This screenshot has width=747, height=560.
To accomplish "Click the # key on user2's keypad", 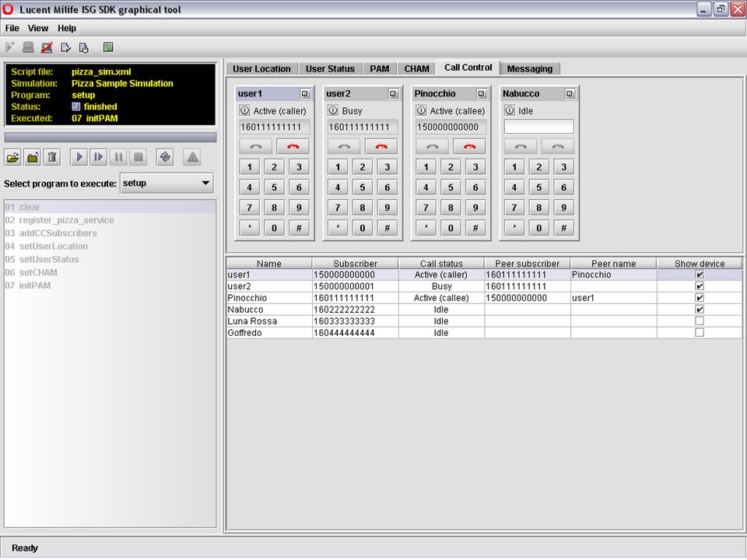I will pyautogui.click(x=387, y=228).
